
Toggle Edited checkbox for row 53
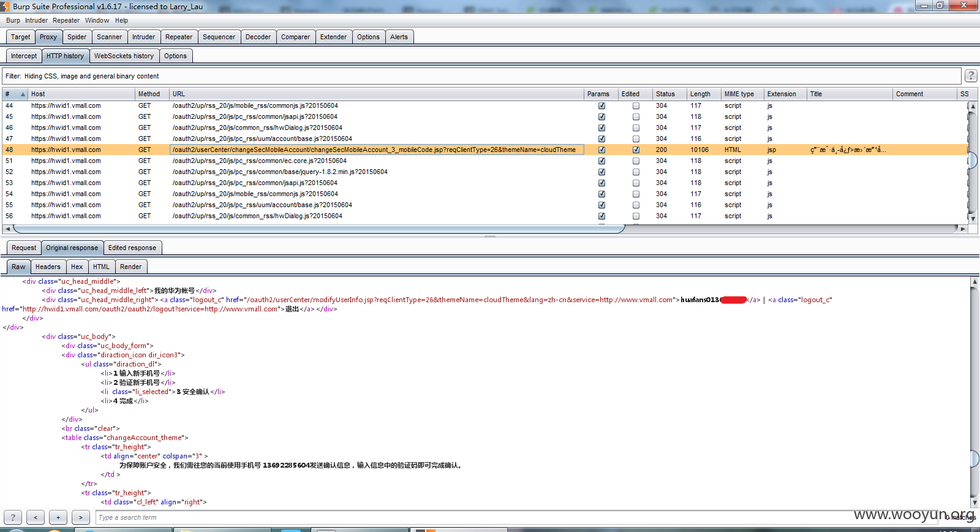[x=636, y=183]
